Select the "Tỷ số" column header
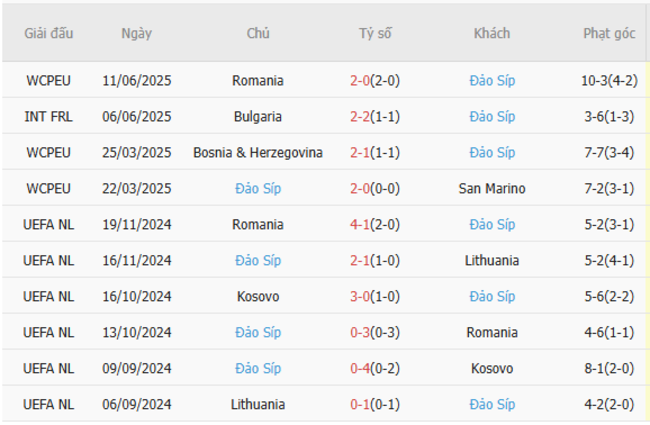The width and height of the screenshot is (650, 425). click(376, 33)
